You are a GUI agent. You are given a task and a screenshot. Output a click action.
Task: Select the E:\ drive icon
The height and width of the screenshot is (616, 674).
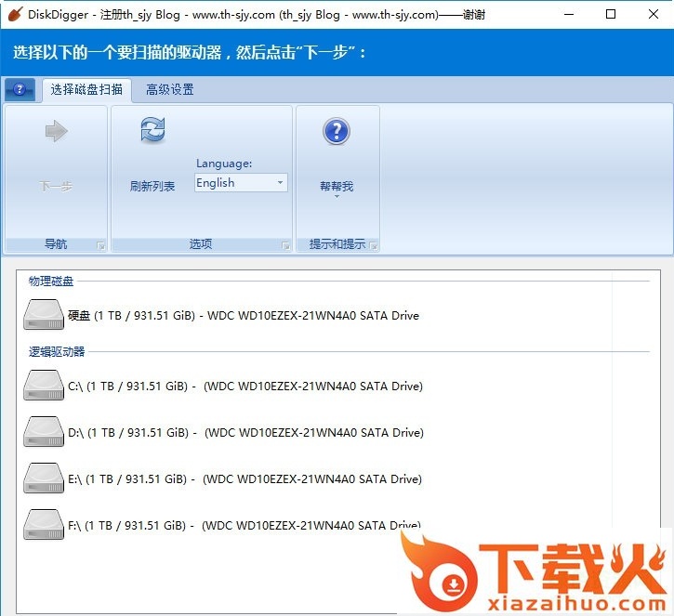44,478
